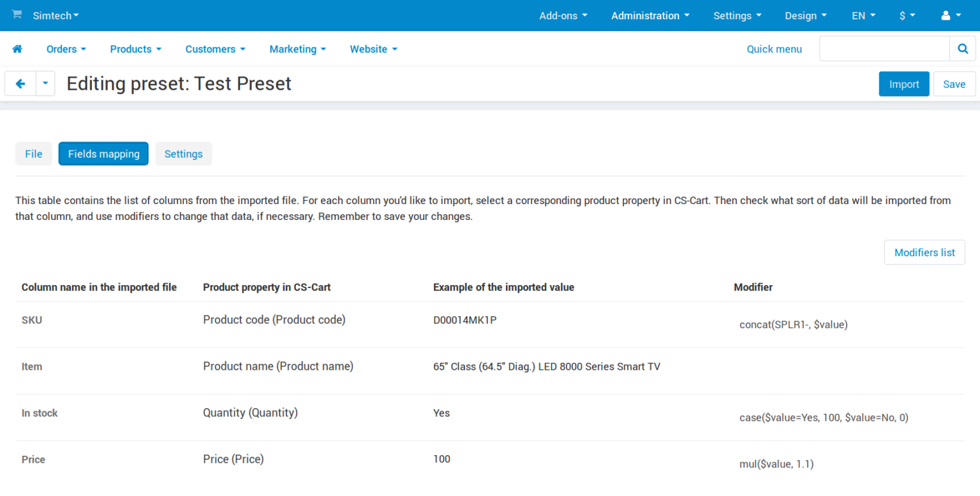Click the Quick menu link
Viewport: 980px width, 496px height.
coord(774,48)
